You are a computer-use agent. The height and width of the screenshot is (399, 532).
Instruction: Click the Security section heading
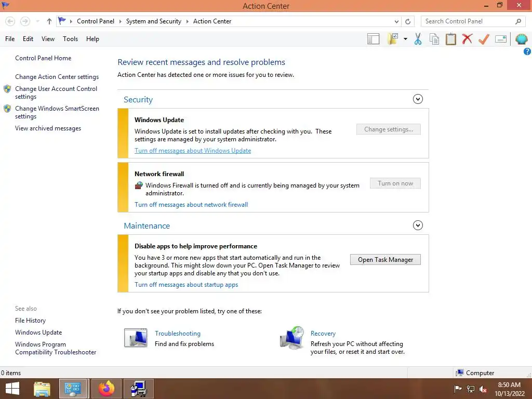pyautogui.click(x=138, y=99)
